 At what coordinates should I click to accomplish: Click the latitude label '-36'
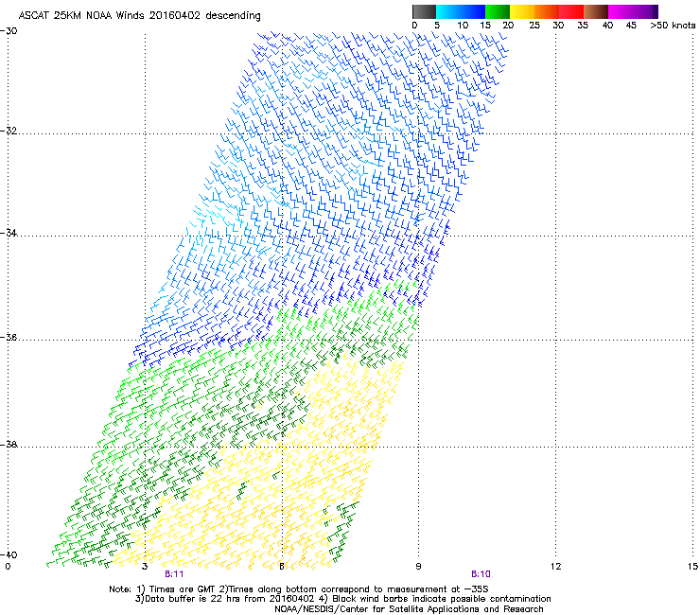click(9, 337)
